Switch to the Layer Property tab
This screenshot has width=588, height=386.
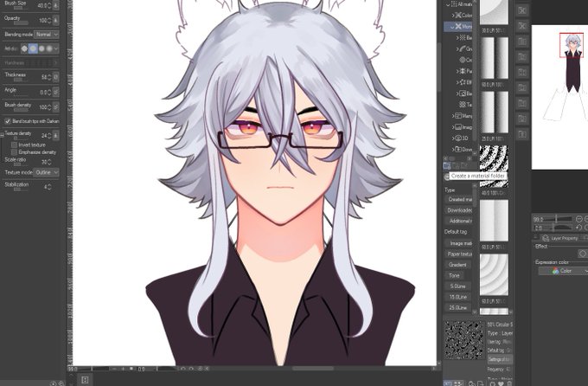coord(560,238)
